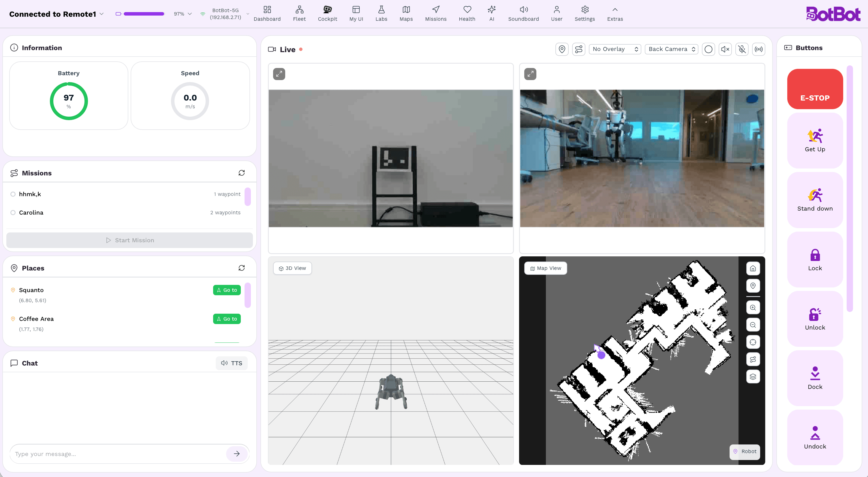The height and width of the screenshot is (477, 868).
Task: Toggle the map layers icon
Action: coord(754,377)
